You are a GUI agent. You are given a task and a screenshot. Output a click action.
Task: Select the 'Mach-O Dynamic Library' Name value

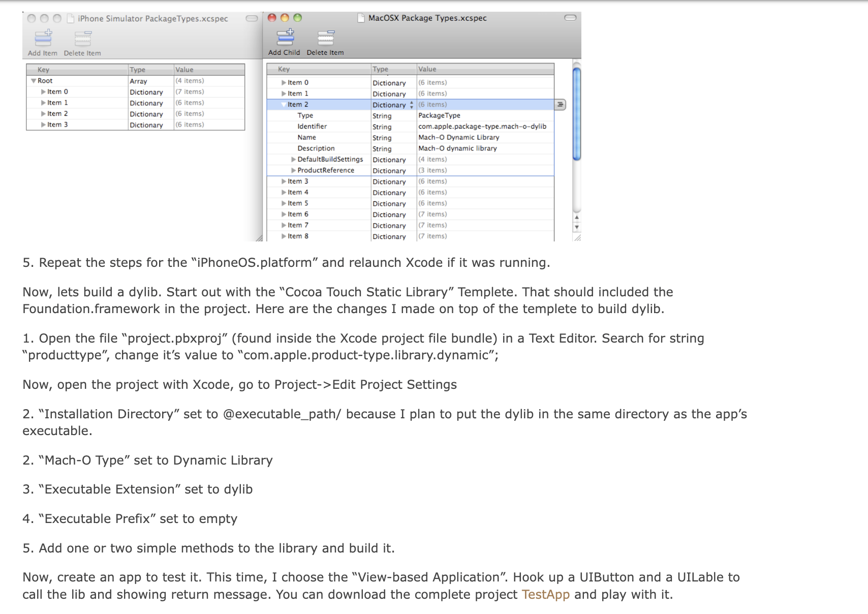point(458,137)
